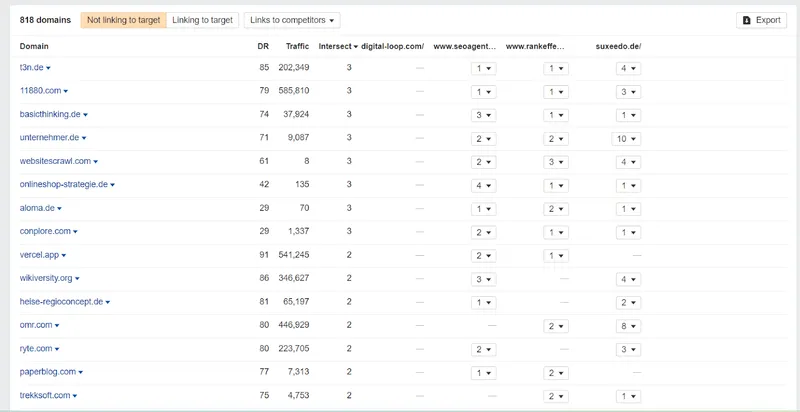800x412 pixels.
Task: Switch to 'Linking to target' tab
Action: pyautogui.click(x=202, y=20)
